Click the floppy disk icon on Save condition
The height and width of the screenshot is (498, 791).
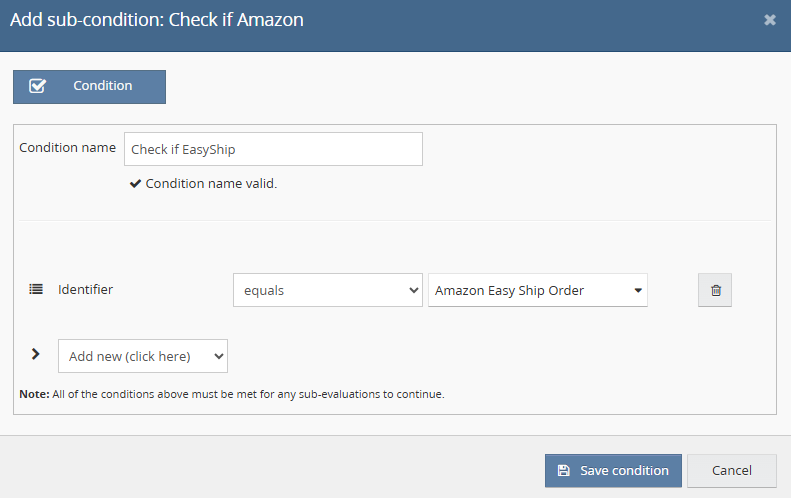click(x=564, y=471)
